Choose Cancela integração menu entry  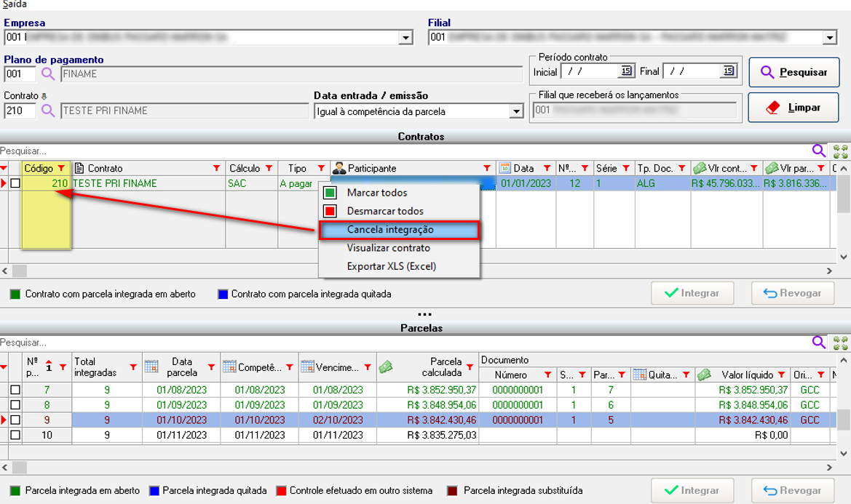399,230
